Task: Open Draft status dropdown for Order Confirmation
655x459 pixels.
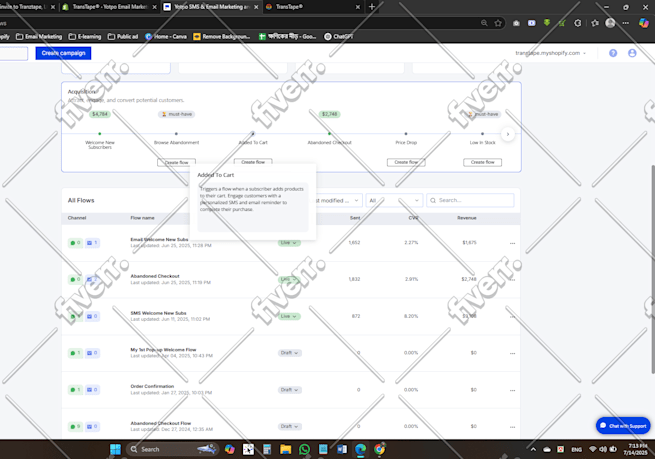Action: 289,390
